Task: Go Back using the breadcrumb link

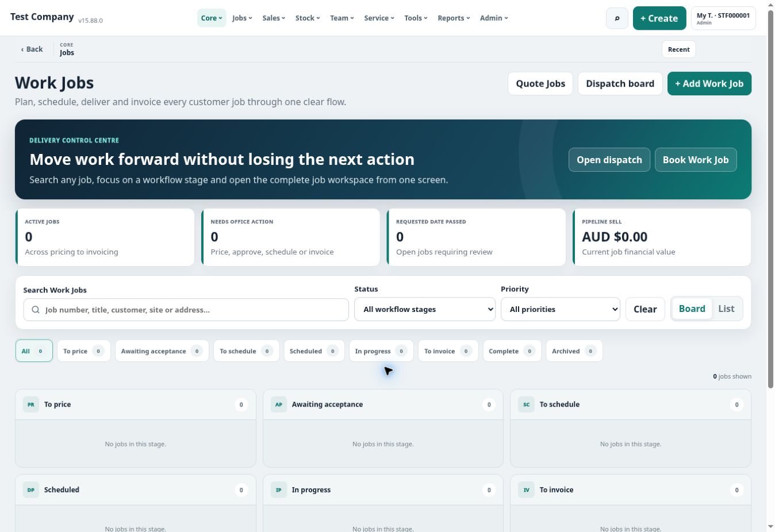Action: pyautogui.click(x=32, y=49)
